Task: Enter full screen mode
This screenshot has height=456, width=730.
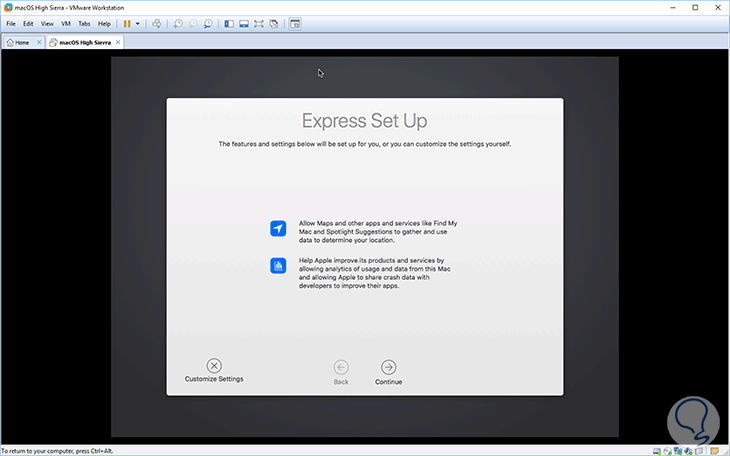Action: (258, 24)
